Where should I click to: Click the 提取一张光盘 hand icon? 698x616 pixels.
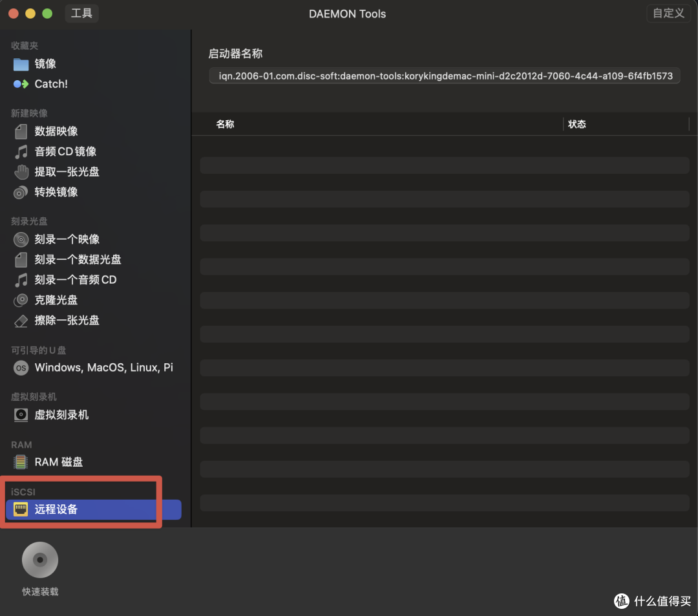coord(21,172)
